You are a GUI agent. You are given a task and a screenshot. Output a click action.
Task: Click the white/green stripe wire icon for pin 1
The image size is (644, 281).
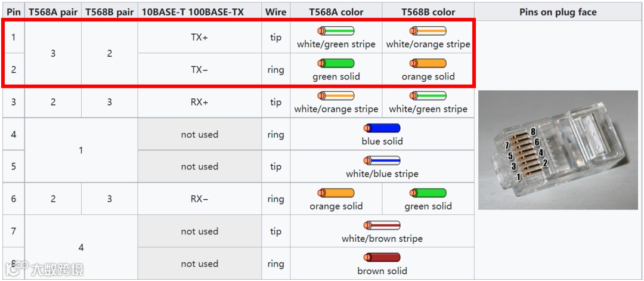[336, 31]
